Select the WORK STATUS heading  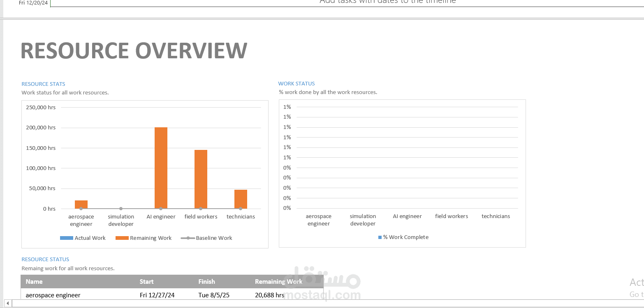pos(297,83)
